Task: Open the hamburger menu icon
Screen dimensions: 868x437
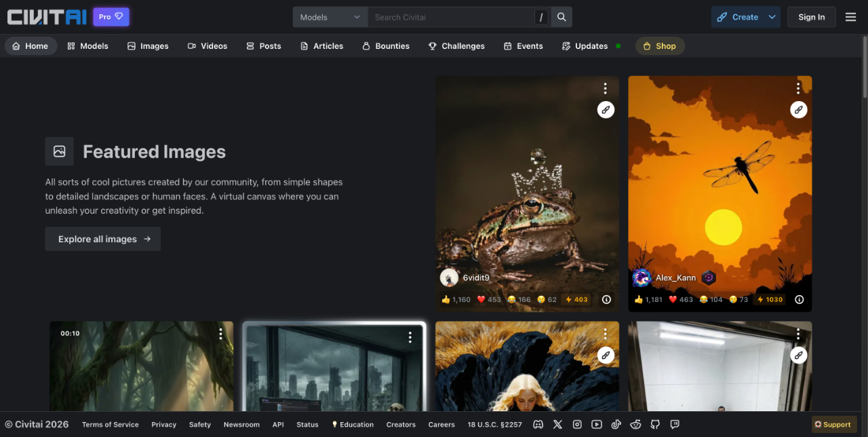Action: pyautogui.click(x=850, y=16)
